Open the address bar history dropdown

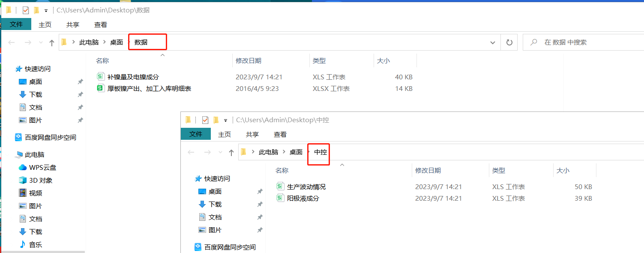pyautogui.click(x=492, y=42)
